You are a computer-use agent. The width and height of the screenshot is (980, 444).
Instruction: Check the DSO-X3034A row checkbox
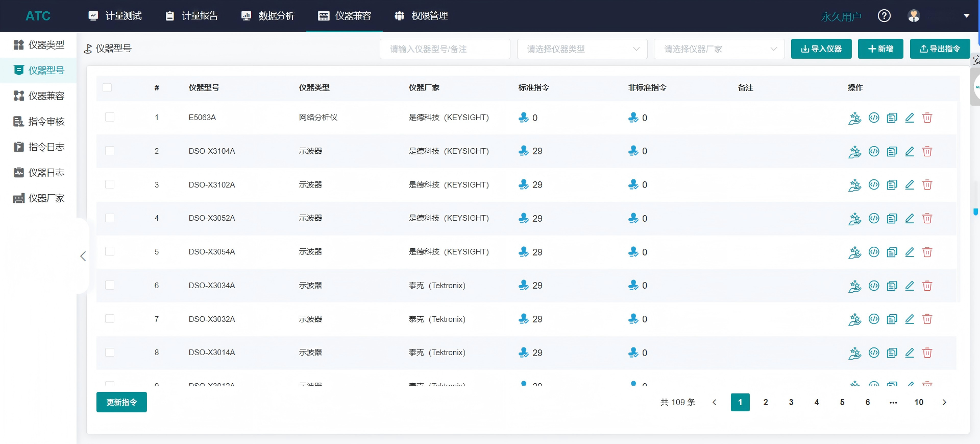(110, 285)
